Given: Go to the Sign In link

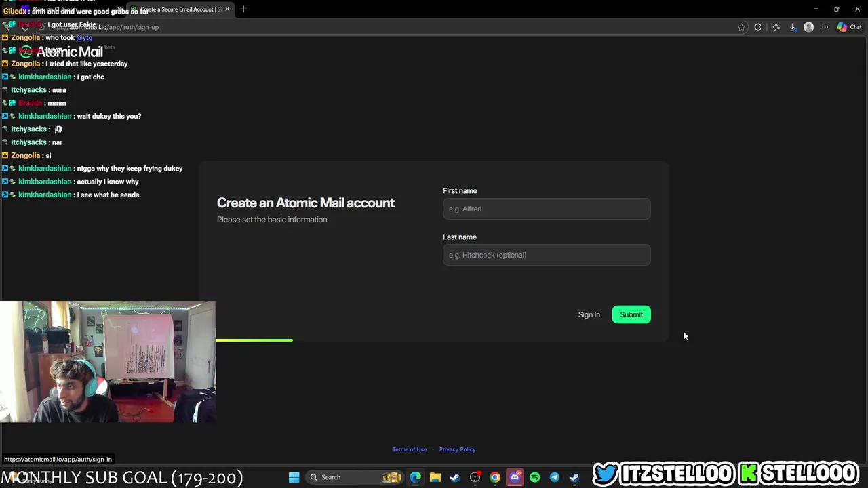Looking at the screenshot, I should [589, 314].
